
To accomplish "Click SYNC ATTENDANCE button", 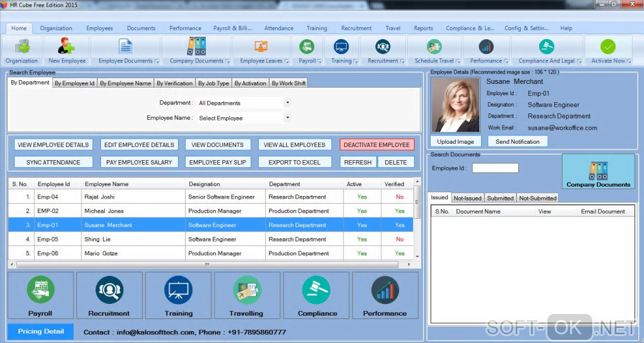I will click(x=54, y=162).
